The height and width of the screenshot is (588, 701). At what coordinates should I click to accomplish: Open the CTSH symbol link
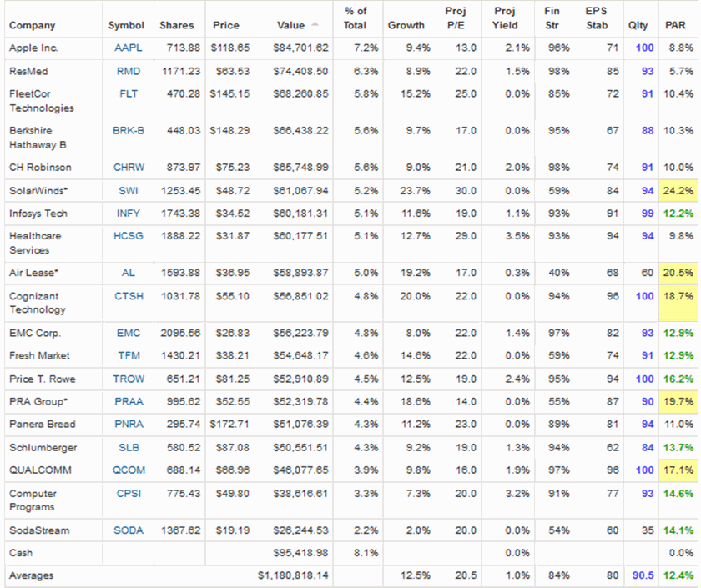click(x=129, y=296)
